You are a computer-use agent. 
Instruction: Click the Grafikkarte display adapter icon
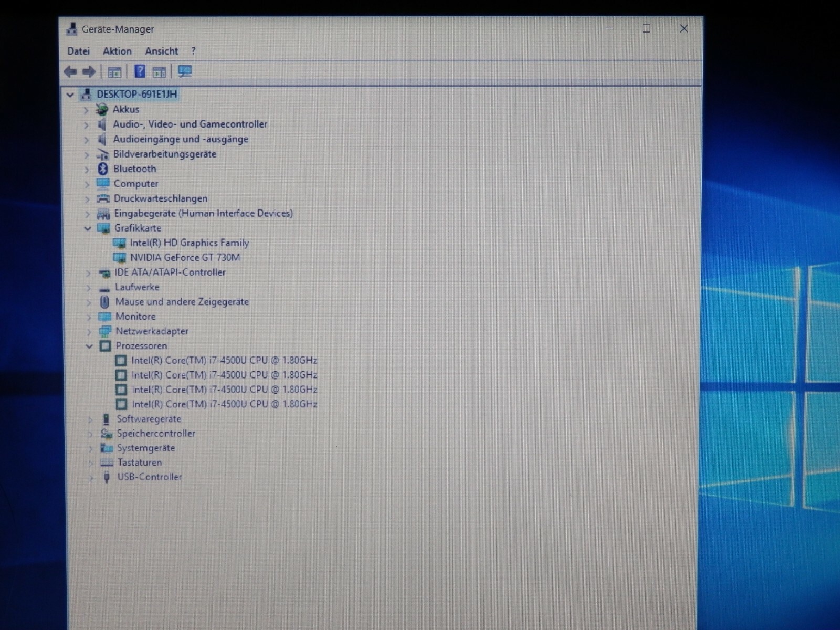pyautogui.click(x=104, y=228)
